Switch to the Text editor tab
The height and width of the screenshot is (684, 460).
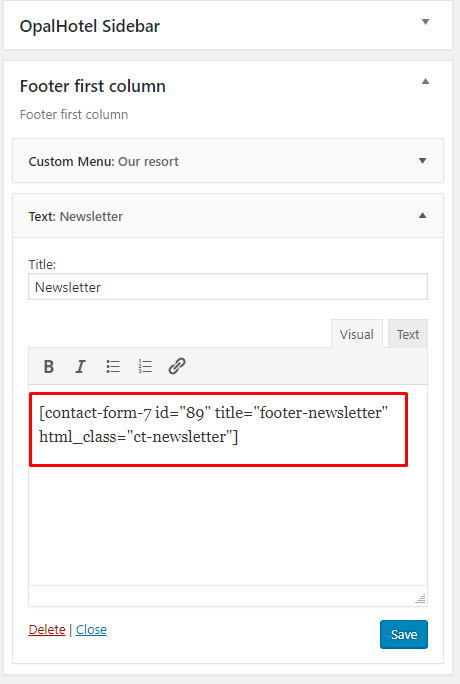[x=408, y=334]
